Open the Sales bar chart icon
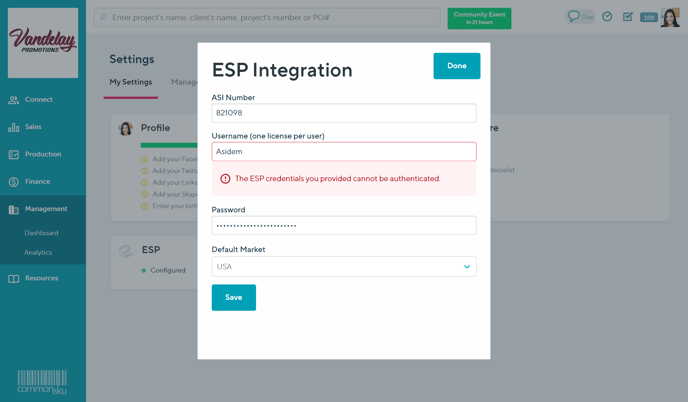688x402 pixels. pos(14,127)
